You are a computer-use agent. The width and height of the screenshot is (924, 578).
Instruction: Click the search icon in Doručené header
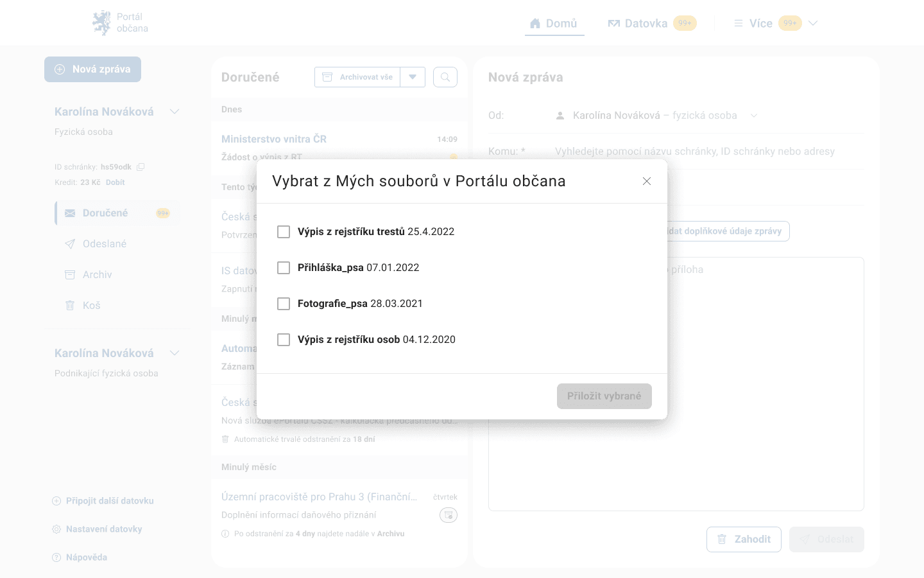[445, 77]
